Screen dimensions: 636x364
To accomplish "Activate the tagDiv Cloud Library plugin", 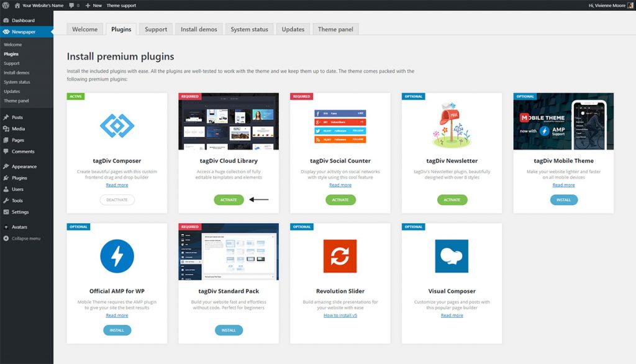I will pos(228,199).
